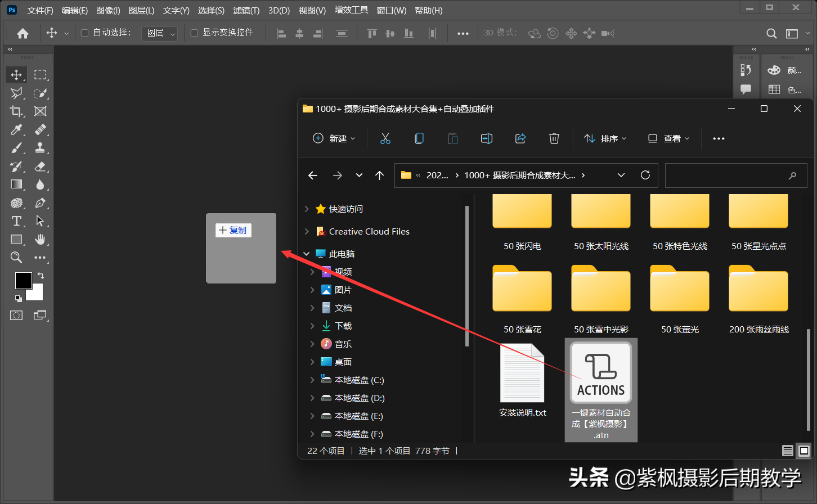Open the 图层 auto-select dropdown
This screenshot has width=817, height=504.
coord(159,34)
